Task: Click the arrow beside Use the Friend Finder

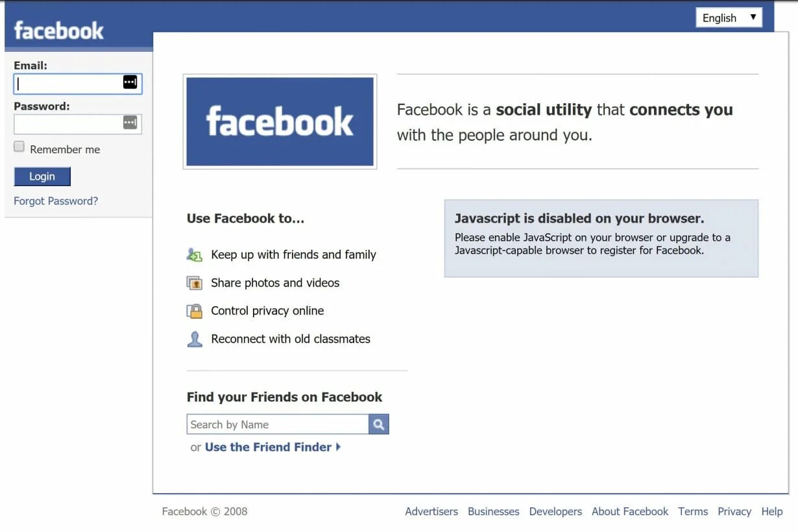Action: coord(339,447)
